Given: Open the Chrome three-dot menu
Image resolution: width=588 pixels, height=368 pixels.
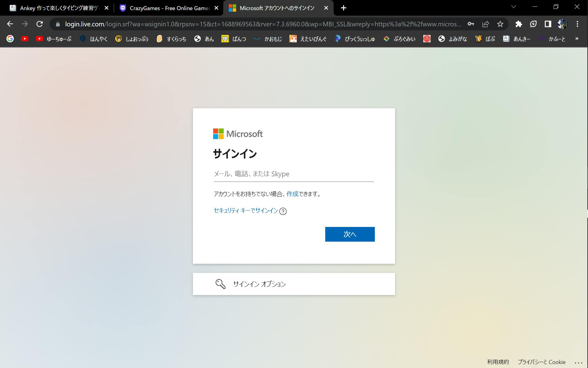Looking at the screenshot, I should click(x=577, y=24).
